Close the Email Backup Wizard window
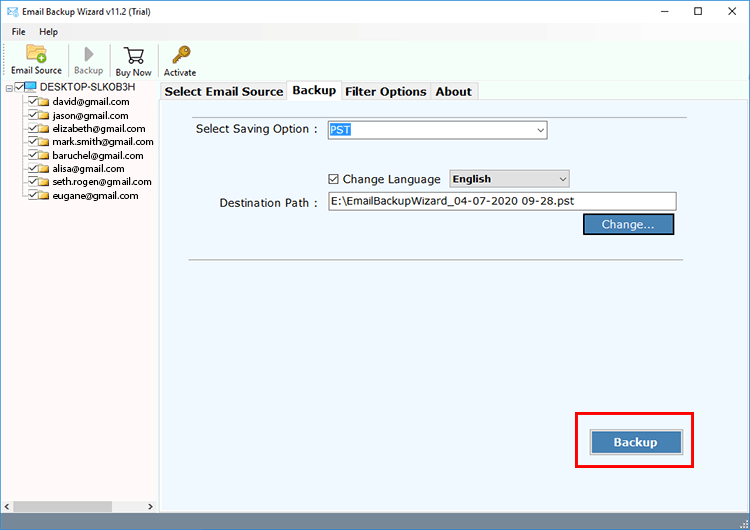The height and width of the screenshot is (530, 750). (732, 11)
